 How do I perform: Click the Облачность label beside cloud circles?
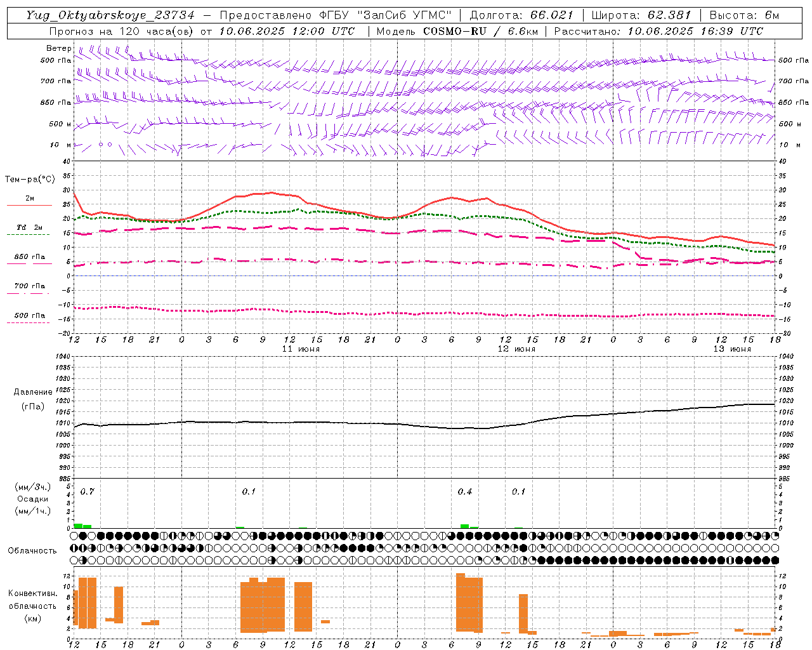tap(32, 550)
